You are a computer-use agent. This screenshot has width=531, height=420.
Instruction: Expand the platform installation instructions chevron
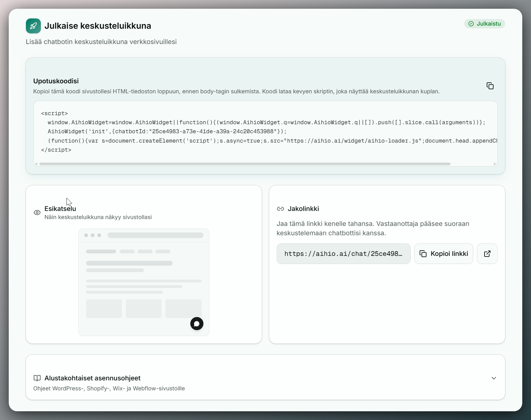(494, 378)
